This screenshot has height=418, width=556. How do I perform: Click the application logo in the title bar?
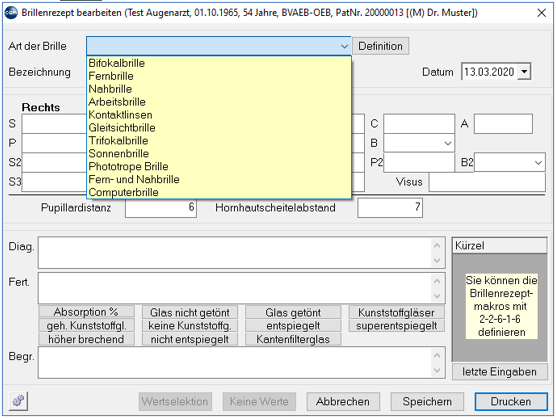(11, 13)
